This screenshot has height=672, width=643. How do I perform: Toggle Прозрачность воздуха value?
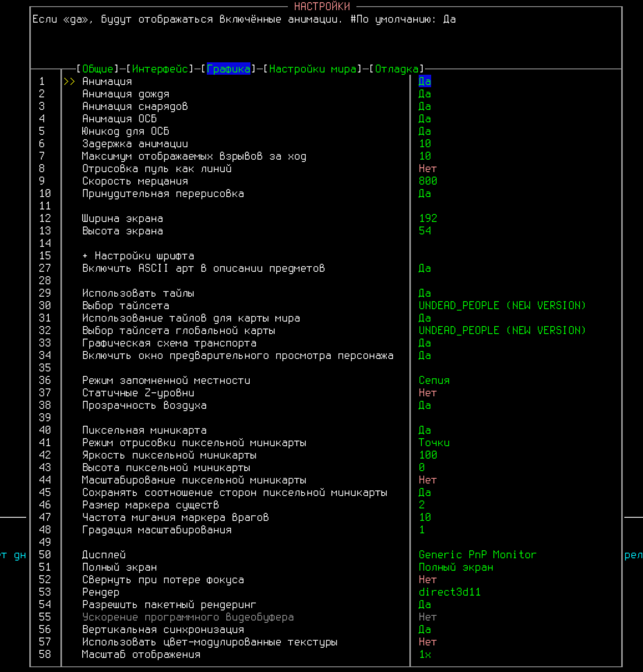coord(425,405)
